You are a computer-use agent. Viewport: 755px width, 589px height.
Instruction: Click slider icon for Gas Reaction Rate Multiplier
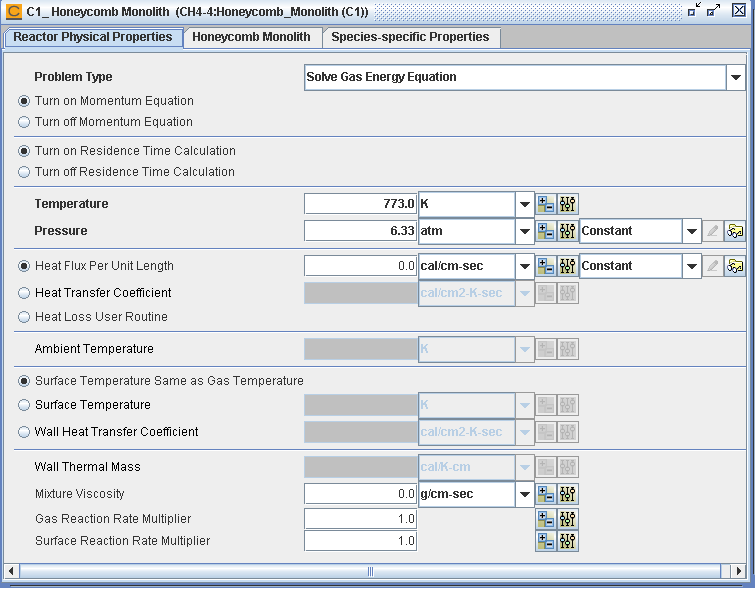(568, 519)
